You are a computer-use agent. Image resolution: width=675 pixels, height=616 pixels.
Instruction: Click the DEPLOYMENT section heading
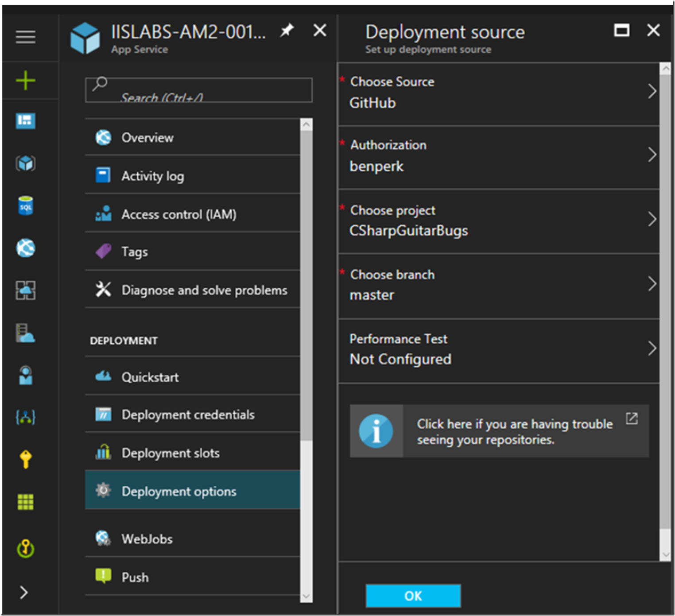(124, 341)
